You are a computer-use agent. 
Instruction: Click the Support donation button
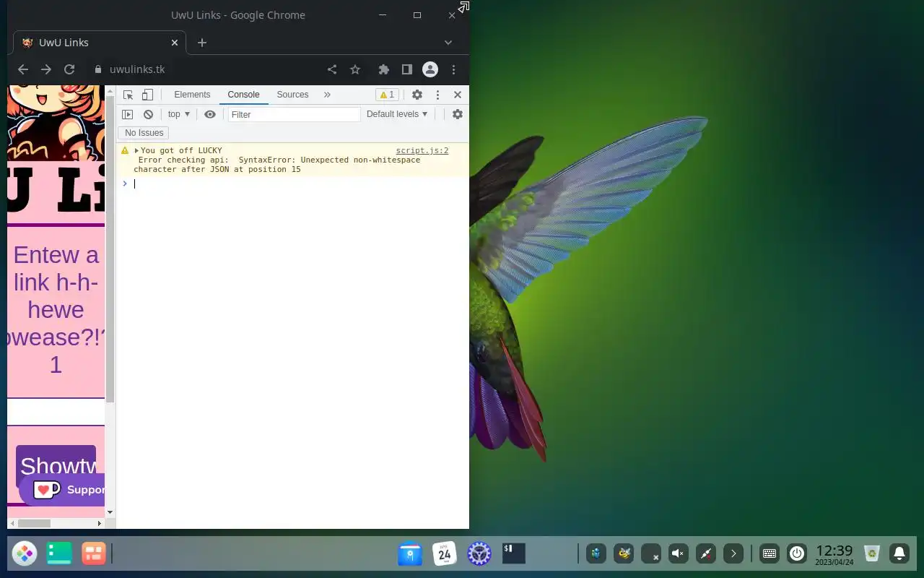pyautogui.click(x=62, y=490)
